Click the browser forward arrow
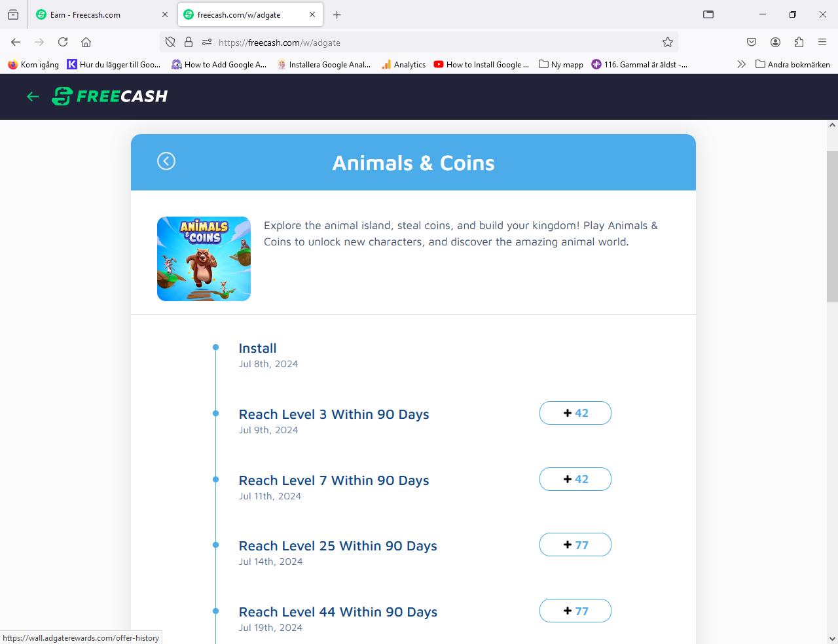The image size is (838, 644). coord(39,42)
